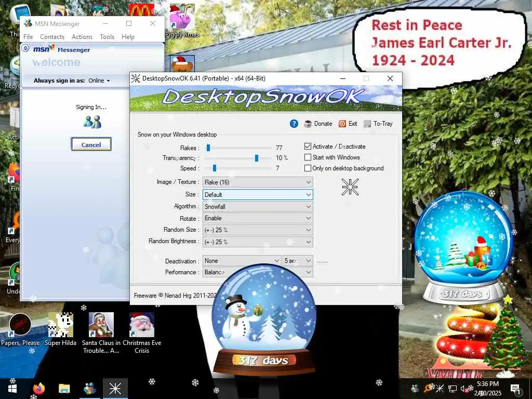Open the Algorithm dropdown showing Snowfall

coord(258,207)
